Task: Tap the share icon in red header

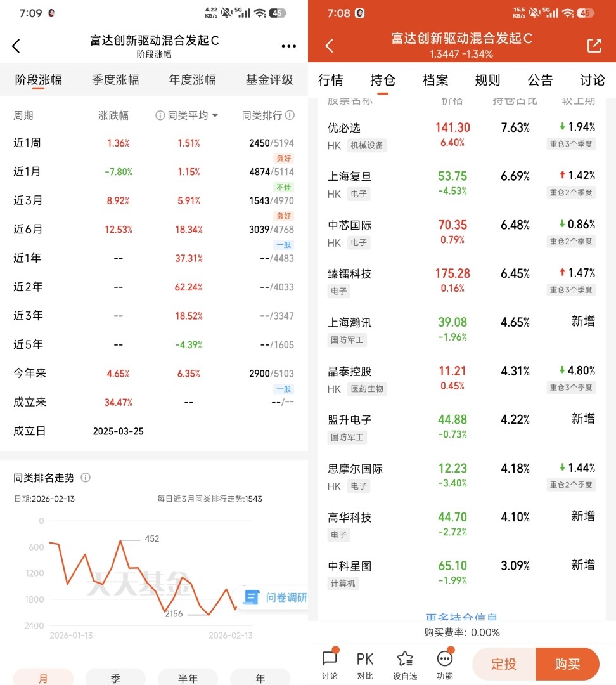Action: (x=594, y=46)
